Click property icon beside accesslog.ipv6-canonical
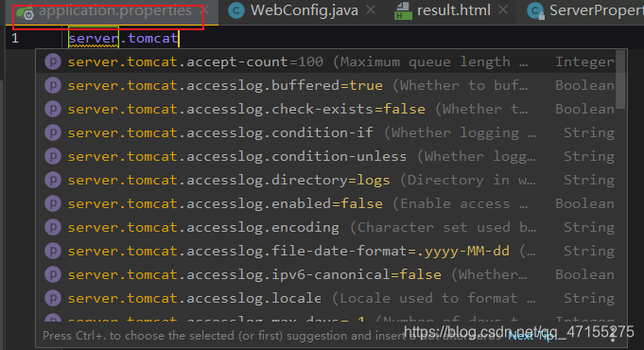The image size is (644, 350). pyautogui.click(x=53, y=274)
